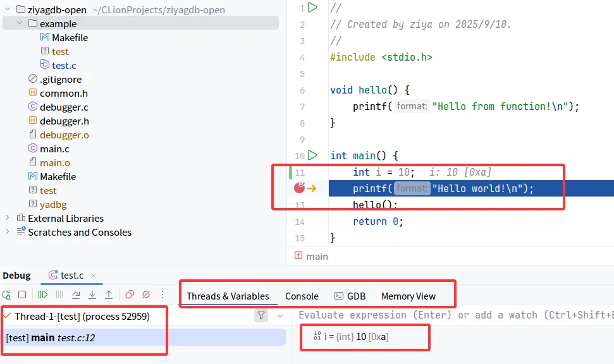Expand Scratches and Consoles node
Screen dimensions: 614x364
tap(8, 232)
